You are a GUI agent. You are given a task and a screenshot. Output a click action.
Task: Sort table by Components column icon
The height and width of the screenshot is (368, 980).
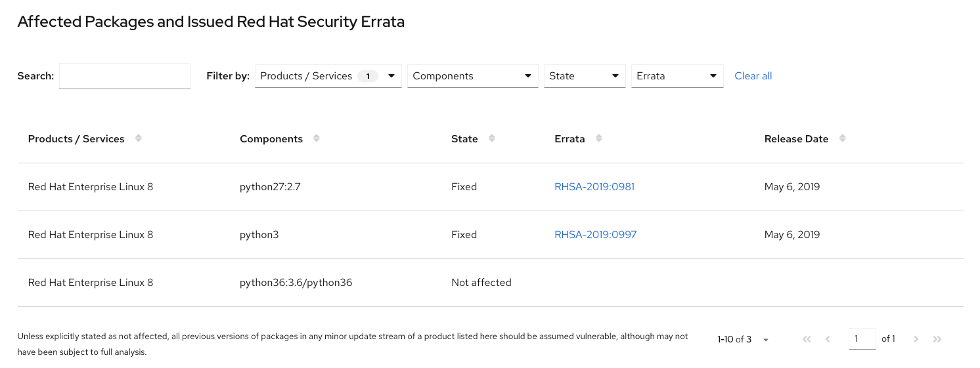pyautogui.click(x=317, y=139)
